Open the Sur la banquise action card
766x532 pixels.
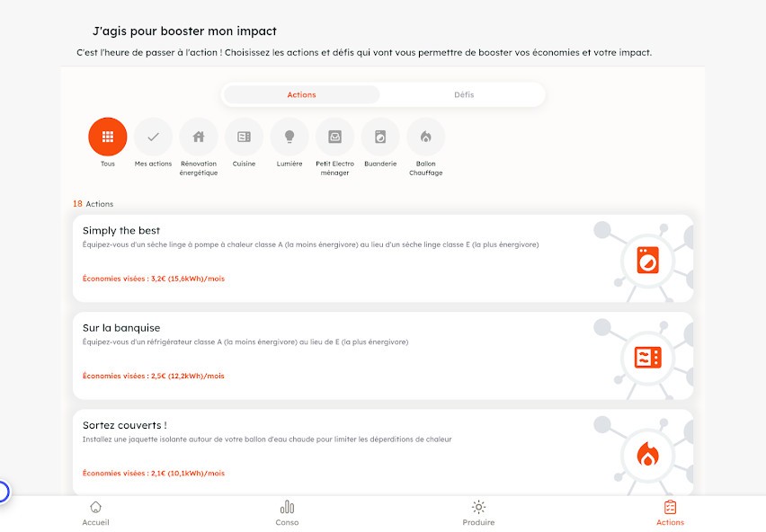pyautogui.click(x=383, y=356)
